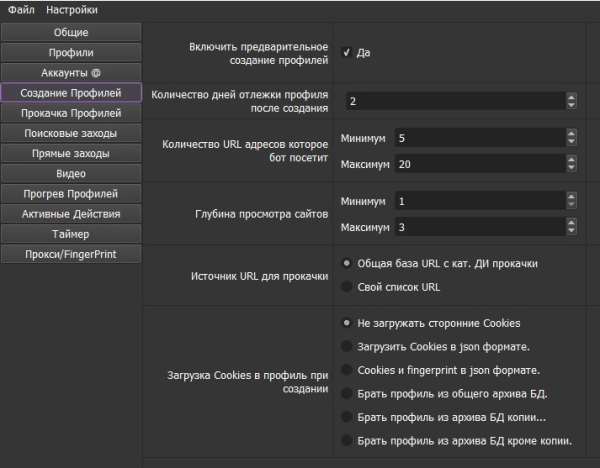
Task: Select Свой список URL radio option
Action: (346, 287)
